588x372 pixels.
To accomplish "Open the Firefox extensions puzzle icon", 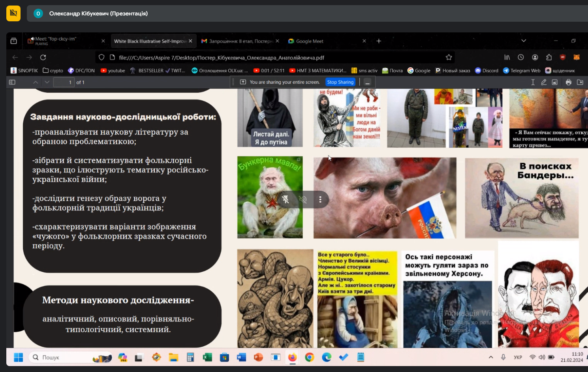I will tap(549, 57).
